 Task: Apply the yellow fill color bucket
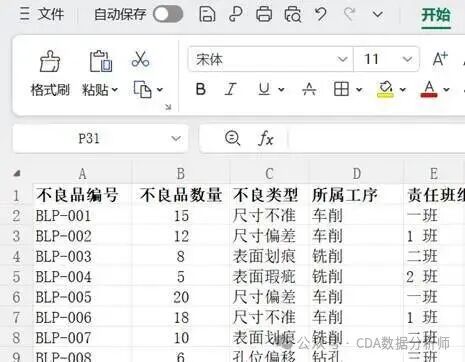(385, 89)
